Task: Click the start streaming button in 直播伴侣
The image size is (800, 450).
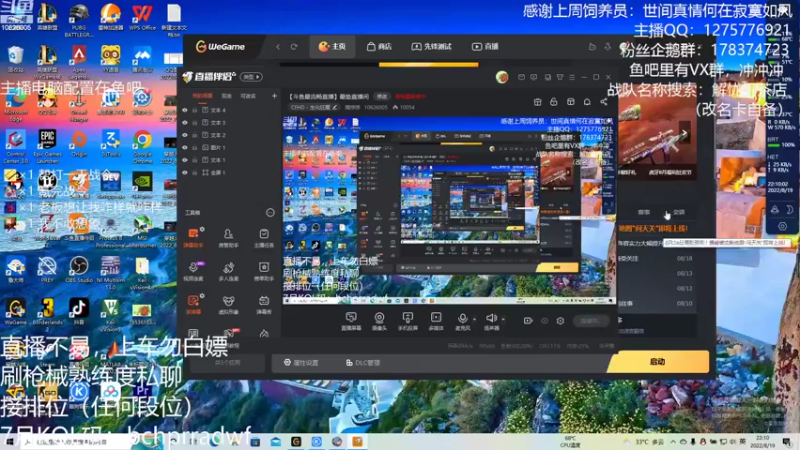Action: tap(590, 321)
